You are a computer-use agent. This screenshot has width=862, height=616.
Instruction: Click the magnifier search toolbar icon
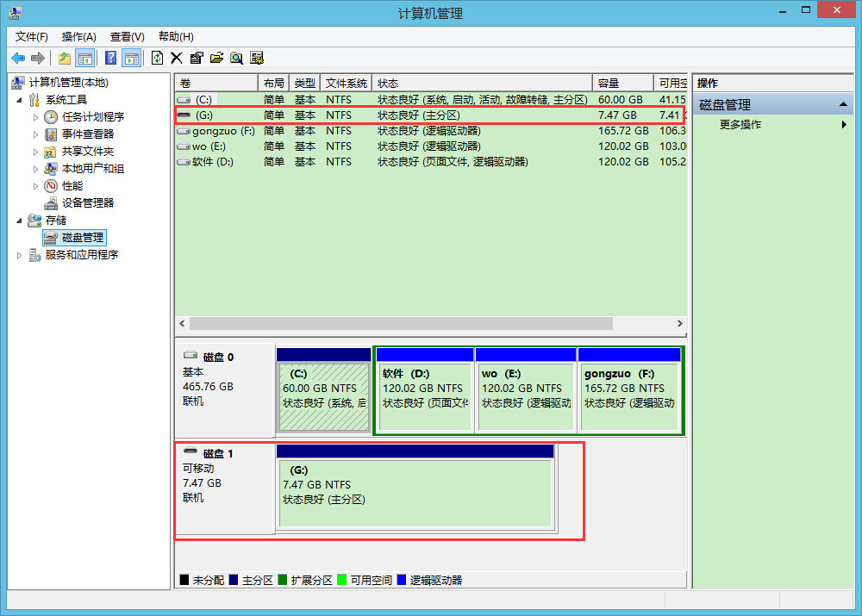pyautogui.click(x=236, y=58)
